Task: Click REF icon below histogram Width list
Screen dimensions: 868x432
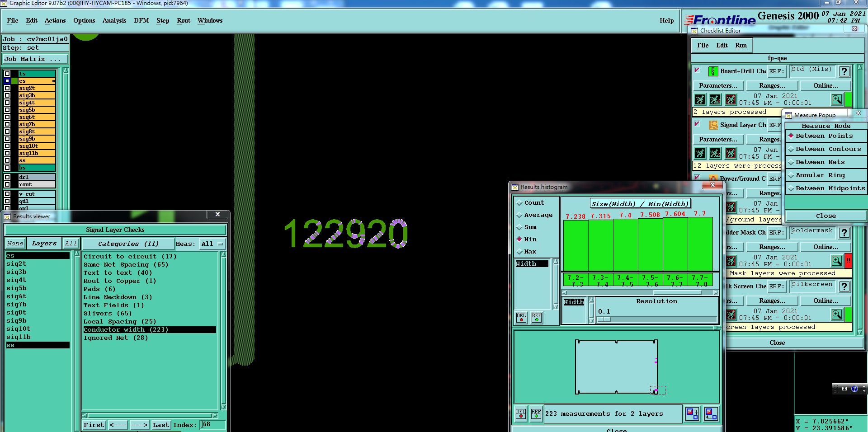Action: point(537,317)
